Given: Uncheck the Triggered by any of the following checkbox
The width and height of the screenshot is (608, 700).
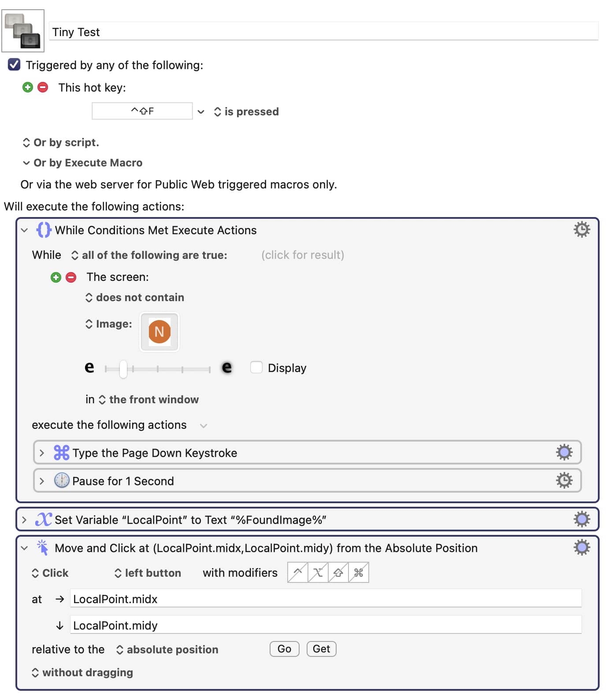Looking at the screenshot, I should tap(14, 65).
